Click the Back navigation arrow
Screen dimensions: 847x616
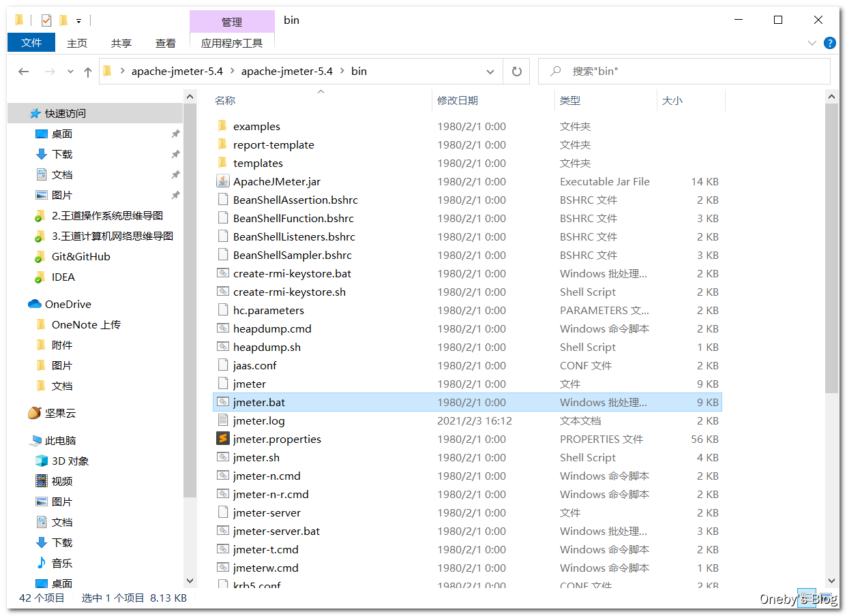pos(24,71)
